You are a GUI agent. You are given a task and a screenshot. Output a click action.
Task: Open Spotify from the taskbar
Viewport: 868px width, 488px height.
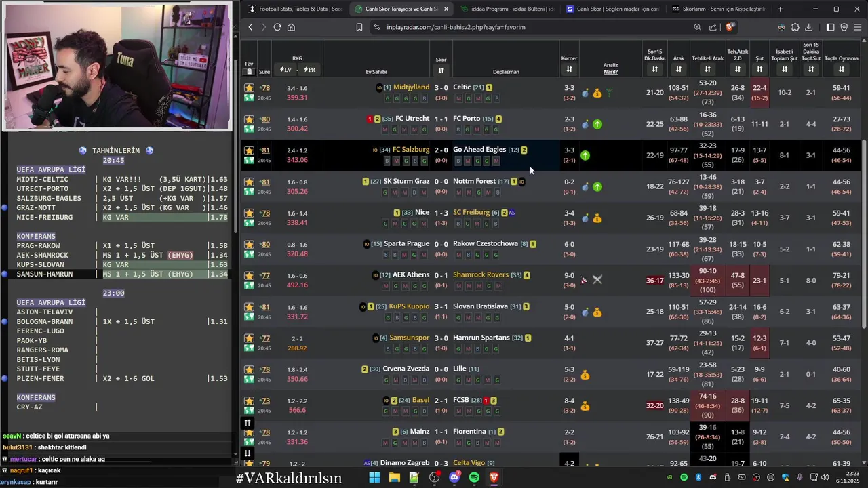pos(474,478)
